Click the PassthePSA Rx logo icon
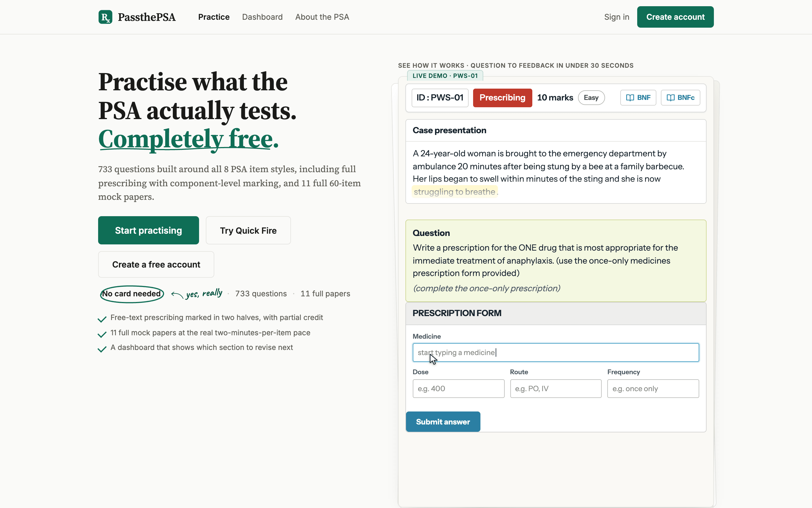The image size is (812, 508). click(x=105, y=17)
